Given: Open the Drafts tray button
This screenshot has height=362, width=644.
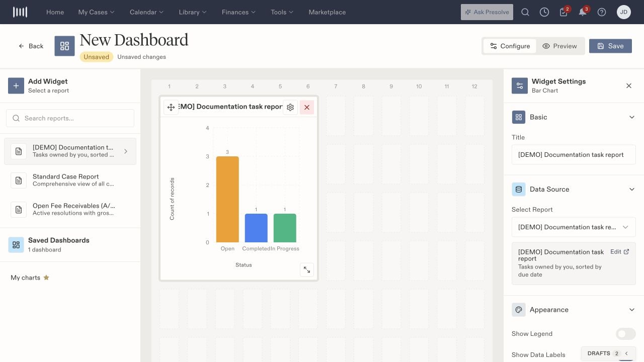Looking at the screenshot, I should 608,353.
